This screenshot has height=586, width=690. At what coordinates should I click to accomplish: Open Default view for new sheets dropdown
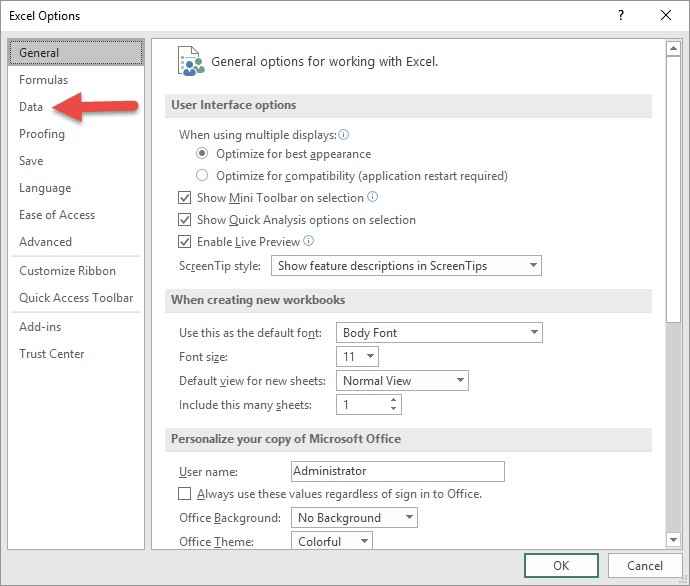pos(402,381)
